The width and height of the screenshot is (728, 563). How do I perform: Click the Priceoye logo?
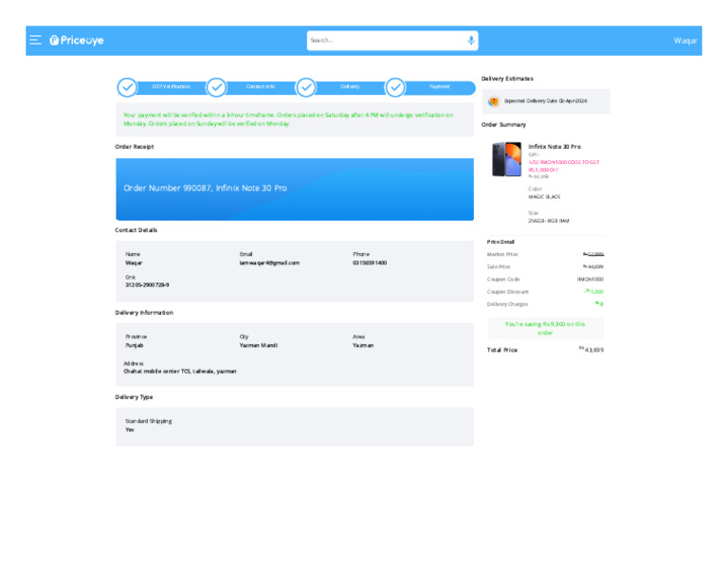(77, 41)
